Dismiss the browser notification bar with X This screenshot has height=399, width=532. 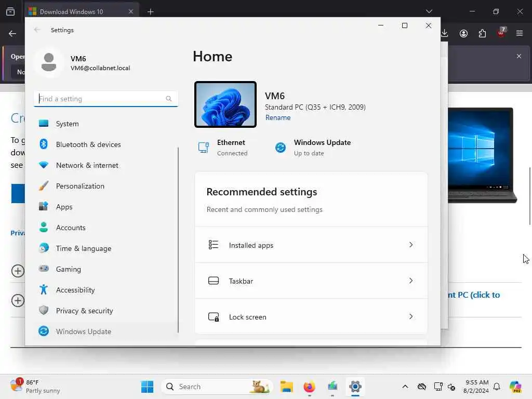(519, 56)
